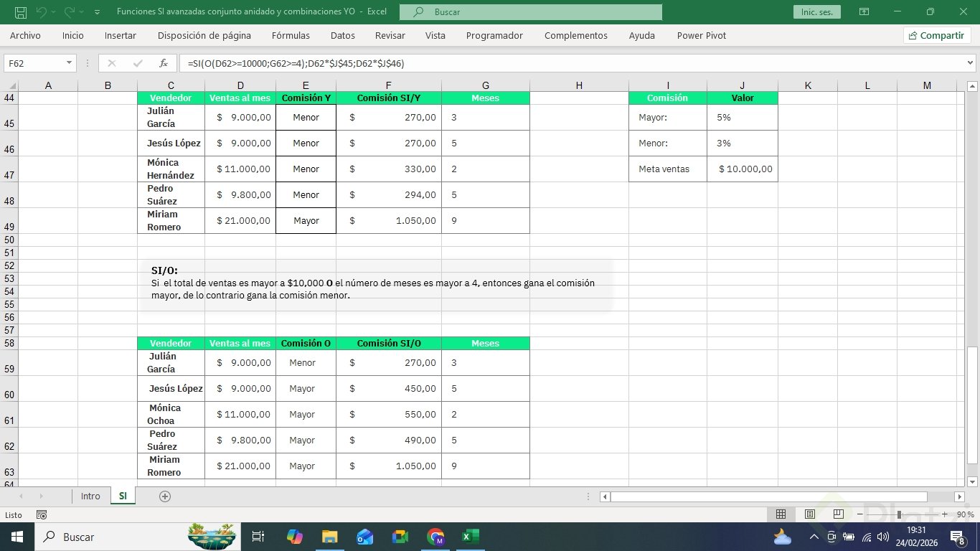Open the Power Pivot tab
Image resolution: width=980 pixels, height=551 pixels.
[702, 35]
